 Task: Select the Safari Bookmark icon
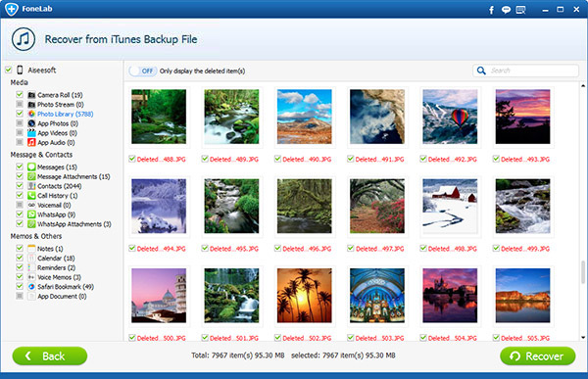(31, 287)
